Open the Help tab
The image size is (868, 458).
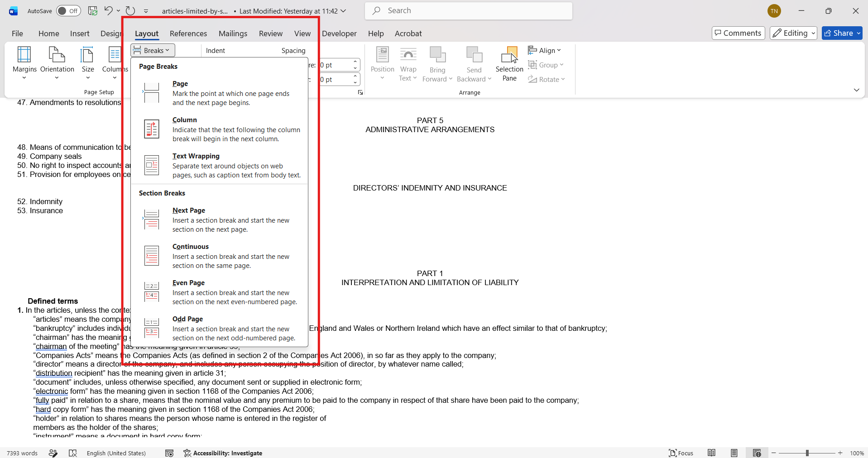tap(376, 33)
